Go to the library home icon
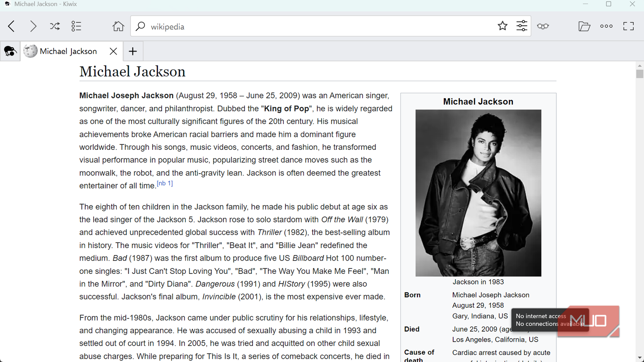 pos(118,26)
